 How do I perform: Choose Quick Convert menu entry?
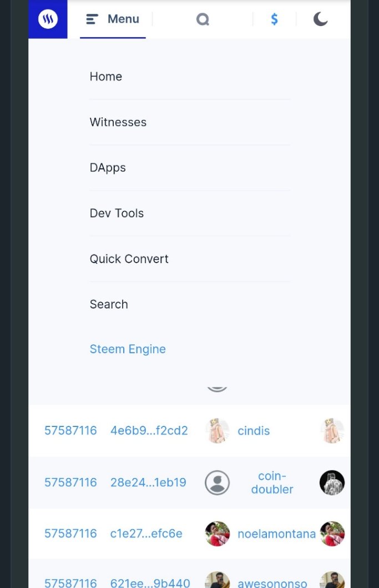click(x=129, y=259)
